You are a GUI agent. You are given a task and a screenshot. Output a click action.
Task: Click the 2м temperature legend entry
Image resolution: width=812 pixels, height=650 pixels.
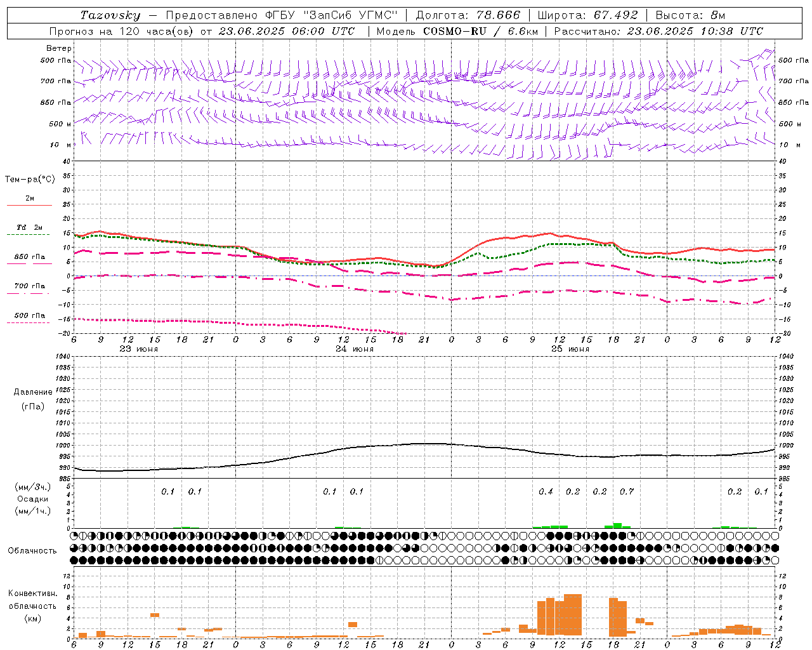[30, 199]
